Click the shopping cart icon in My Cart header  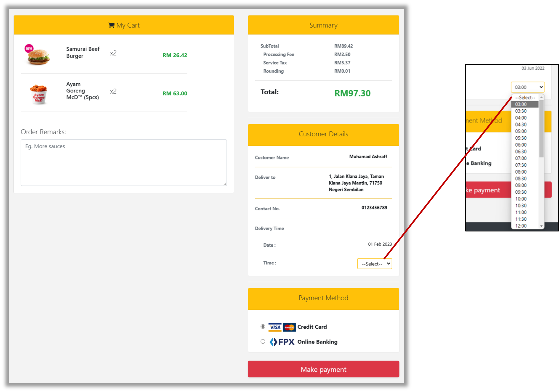click(111, 25)
